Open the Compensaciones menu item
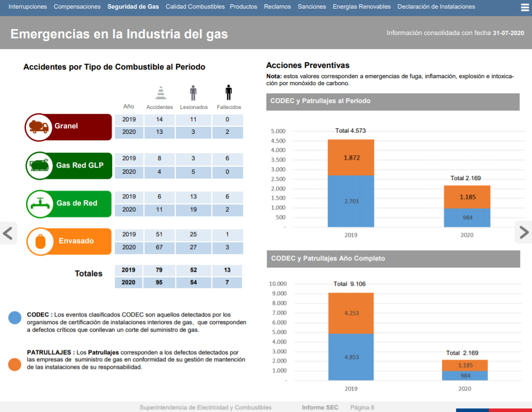This screenshot has height=412, width=532. point(77,7)
